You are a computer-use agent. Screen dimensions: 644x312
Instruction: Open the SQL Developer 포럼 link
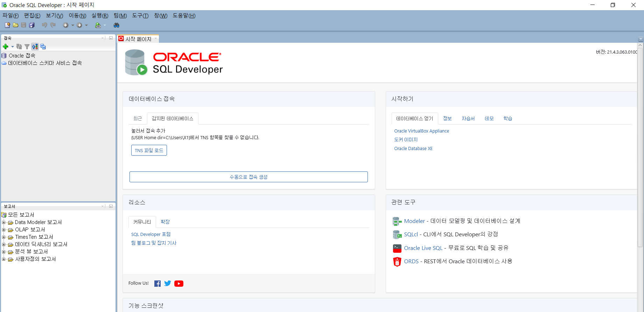click(x=151, y=235)
